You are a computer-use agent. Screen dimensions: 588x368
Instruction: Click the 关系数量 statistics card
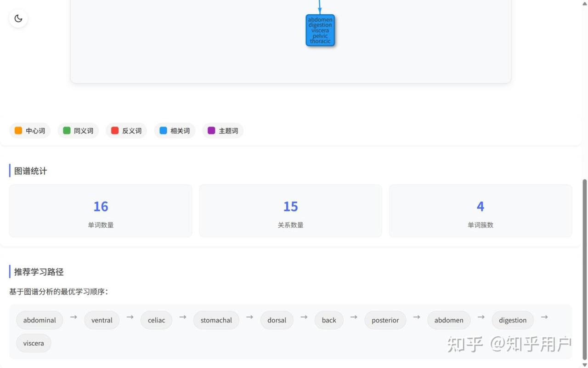290,211
